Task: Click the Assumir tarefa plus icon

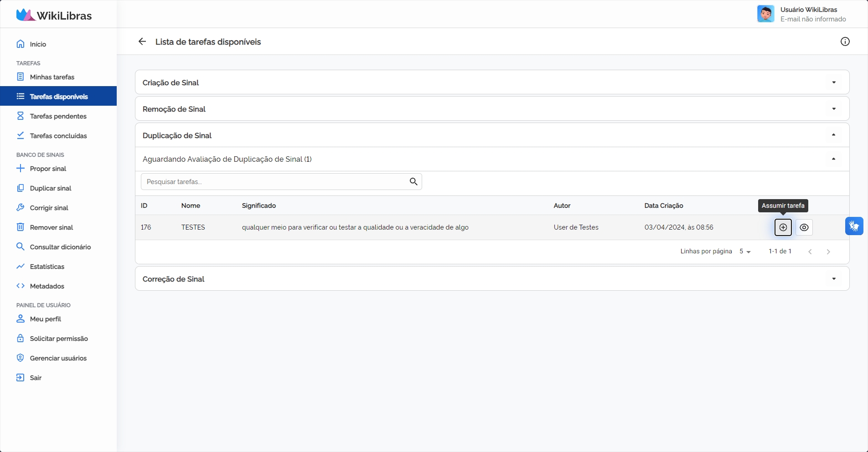Action: pos(783,227)
